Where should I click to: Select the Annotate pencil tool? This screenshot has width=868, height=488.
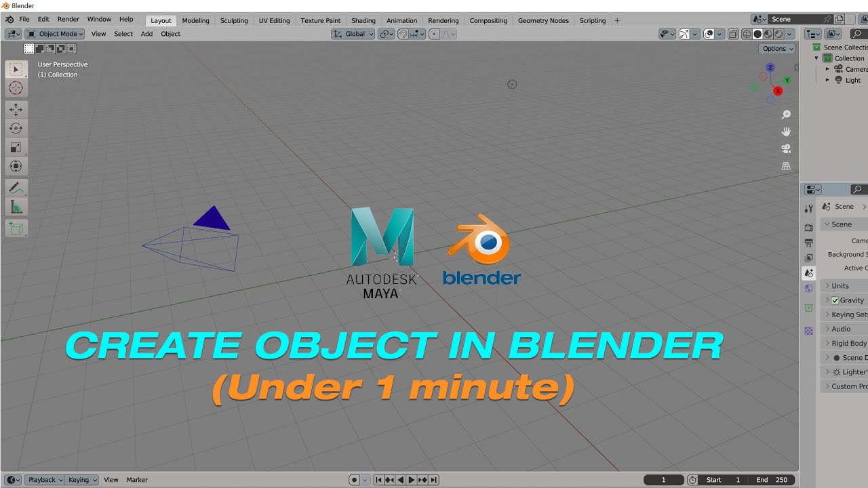(x=16, y=188)
